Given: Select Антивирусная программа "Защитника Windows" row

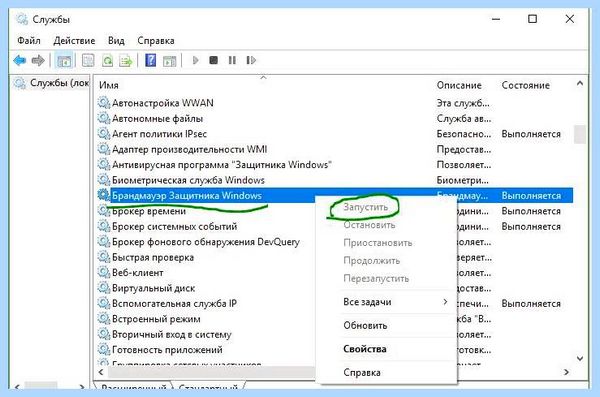Looking at the screenshot, I should click(x=222, y=165).
